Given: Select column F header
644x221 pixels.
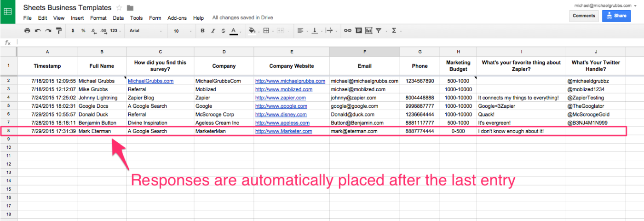Looking at the screenshot, I should (364, 52).
